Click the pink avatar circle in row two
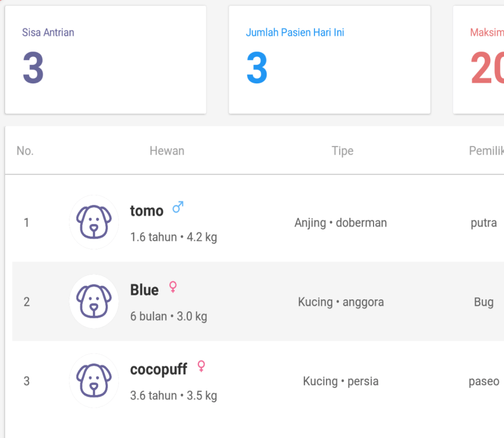The image size is (504, 438). pos(94,301)
